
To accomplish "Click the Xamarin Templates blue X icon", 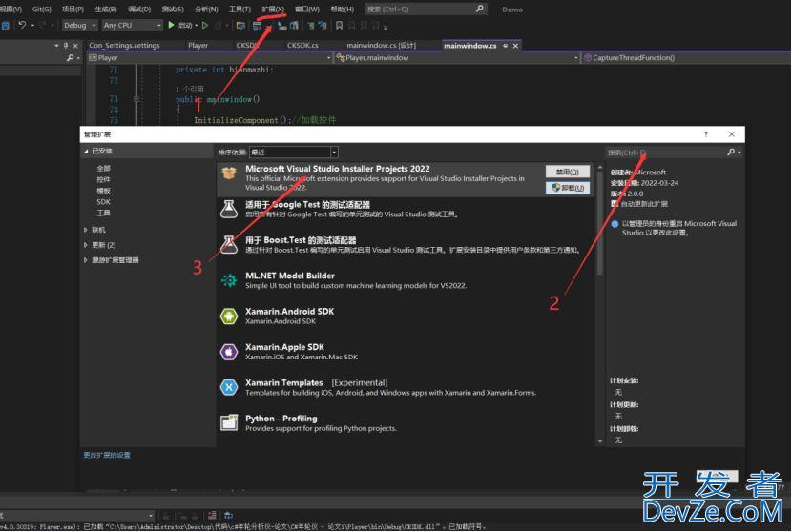I will [x=229, y=388].
